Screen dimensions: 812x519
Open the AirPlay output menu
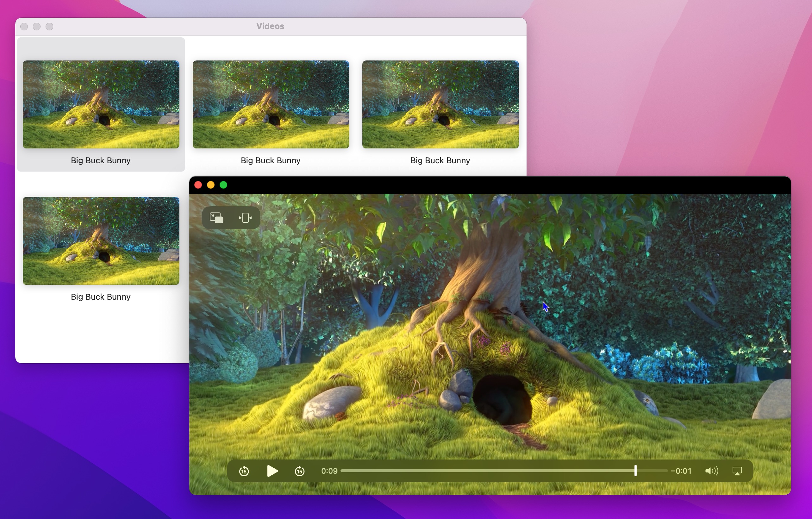pyautogui.click(x=737, y=471)
